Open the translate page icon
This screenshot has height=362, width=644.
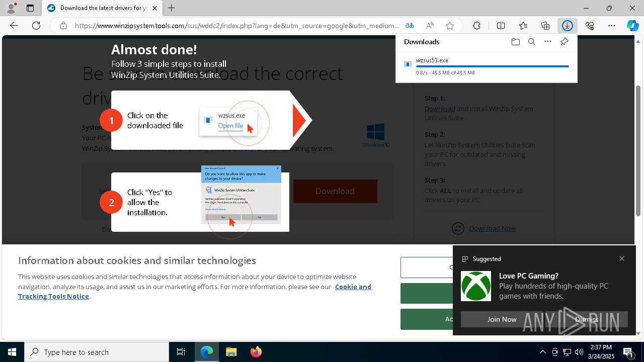coord(410,26)
